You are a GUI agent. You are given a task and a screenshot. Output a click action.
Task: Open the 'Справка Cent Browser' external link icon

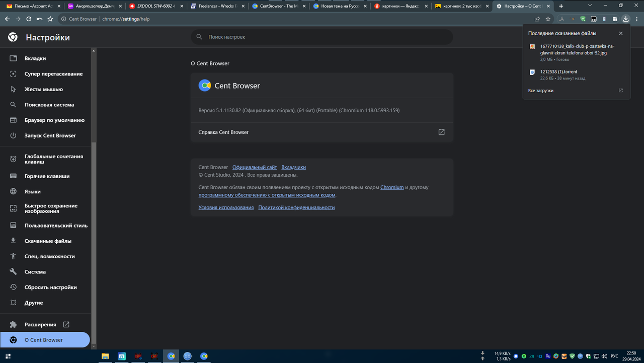point(441,132)
